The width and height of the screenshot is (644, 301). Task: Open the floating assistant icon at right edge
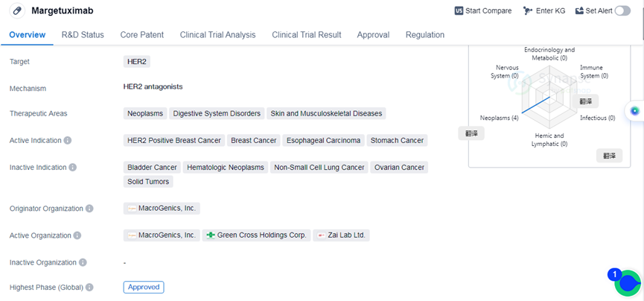pyautogui.click(x=634, y=111)
